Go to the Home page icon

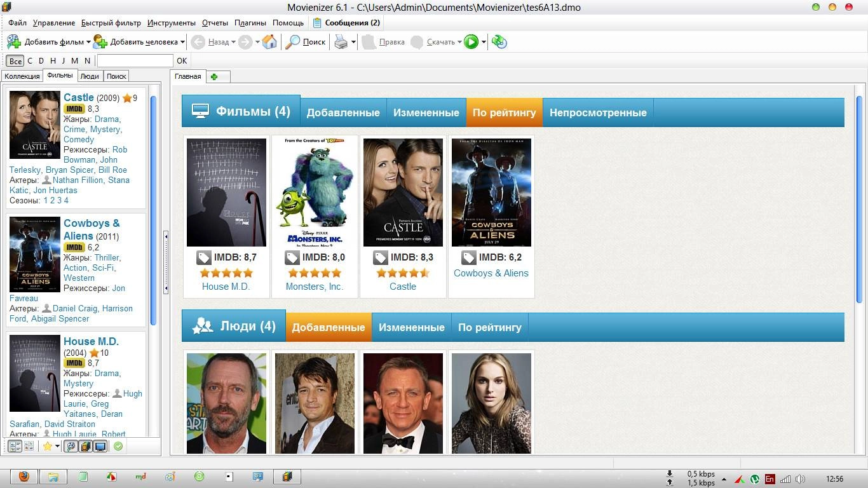(269, 42)
